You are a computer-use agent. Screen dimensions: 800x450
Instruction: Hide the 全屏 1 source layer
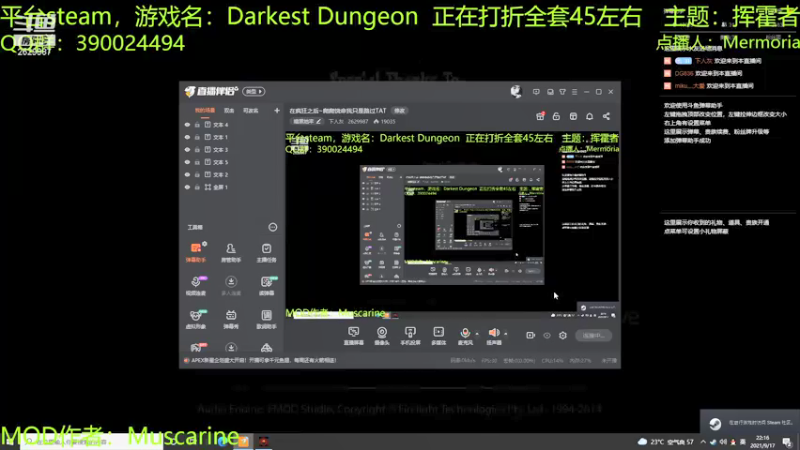click(x=187, y=187)
